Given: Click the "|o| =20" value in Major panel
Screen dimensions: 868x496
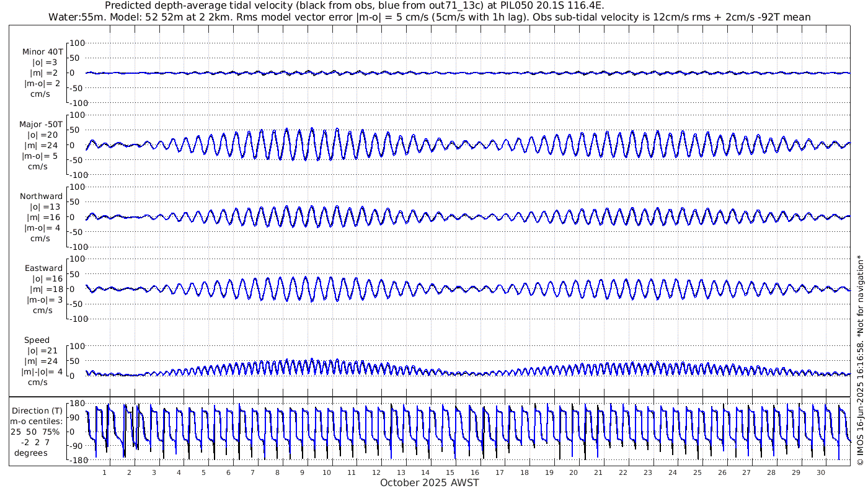Looking at the screenshot, I should coord(42,135).
